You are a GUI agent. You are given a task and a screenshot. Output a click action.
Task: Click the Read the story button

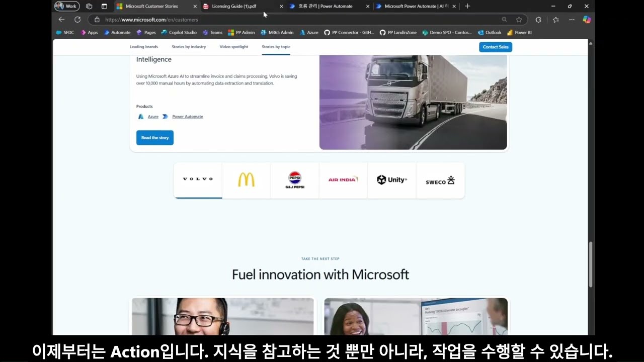click(155, 138)
